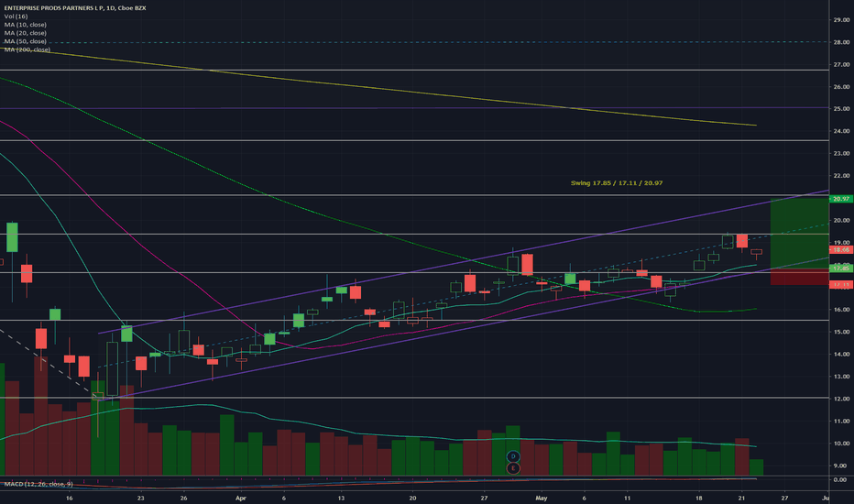The width and height of the screenshot is (854, 504).
Task: Click the earnings 'E' marker icon
Action: 512,468
